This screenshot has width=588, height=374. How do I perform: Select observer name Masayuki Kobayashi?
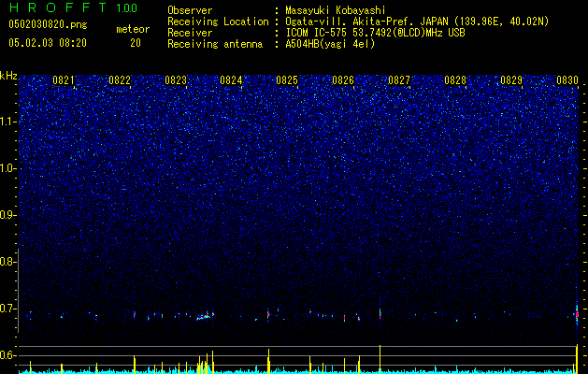click(x=336, y=10)
